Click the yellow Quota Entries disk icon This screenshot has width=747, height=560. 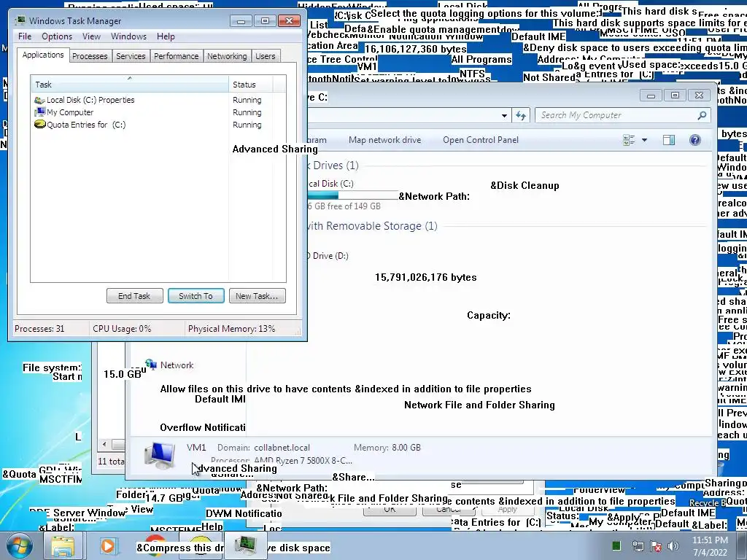tap(39, 125)
